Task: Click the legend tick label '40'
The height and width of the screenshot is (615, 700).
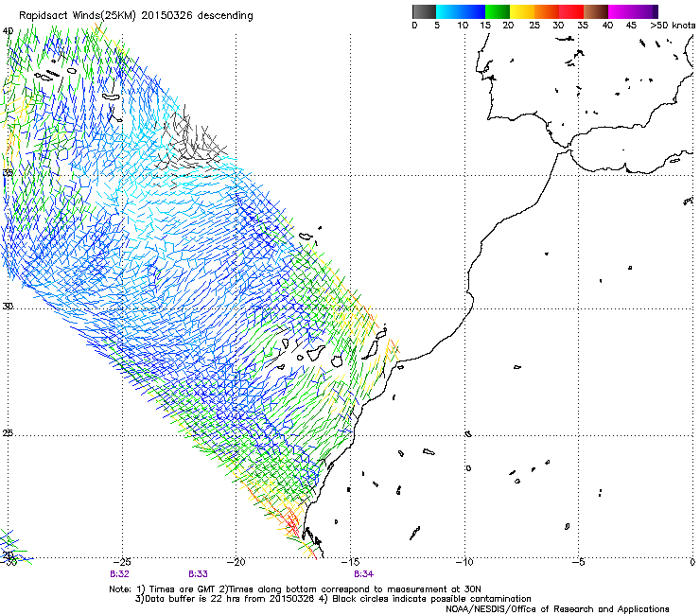Action: 607,25
